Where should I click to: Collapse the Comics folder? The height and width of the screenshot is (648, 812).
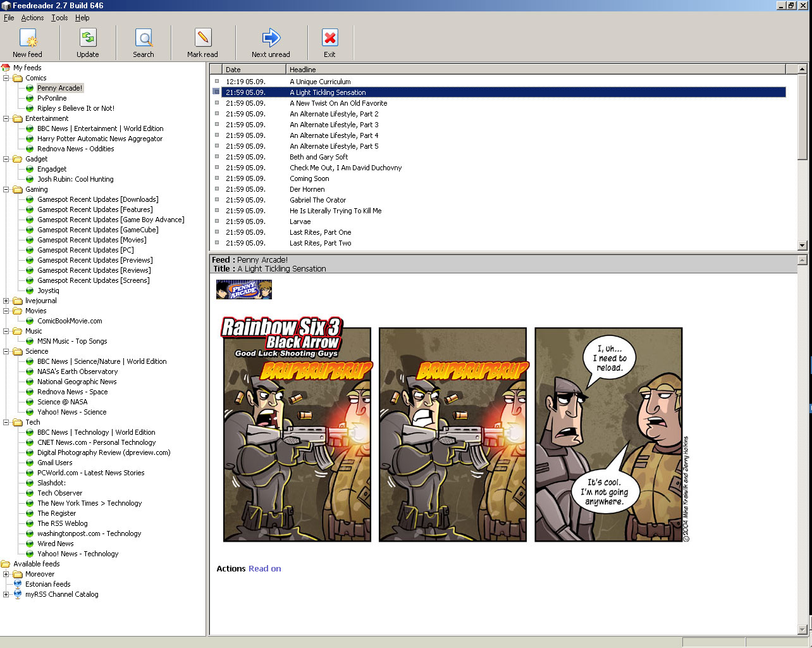[x=6, y=78]
